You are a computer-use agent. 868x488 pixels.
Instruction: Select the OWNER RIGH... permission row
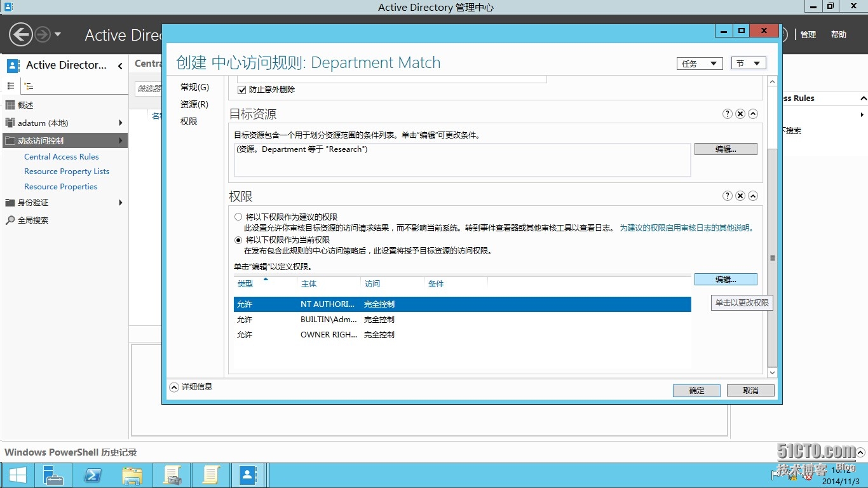463,335
